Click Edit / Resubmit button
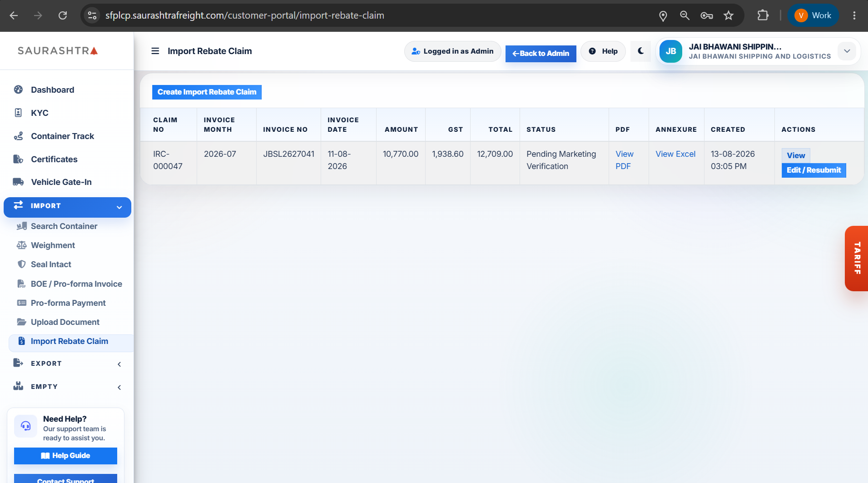 click(x=813, y=170)
